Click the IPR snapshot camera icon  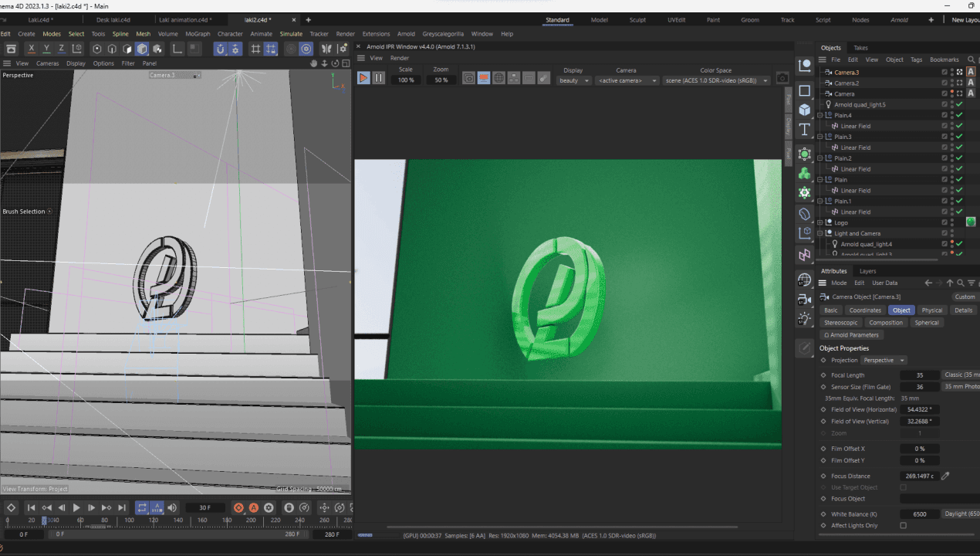[x=782, y=78]
